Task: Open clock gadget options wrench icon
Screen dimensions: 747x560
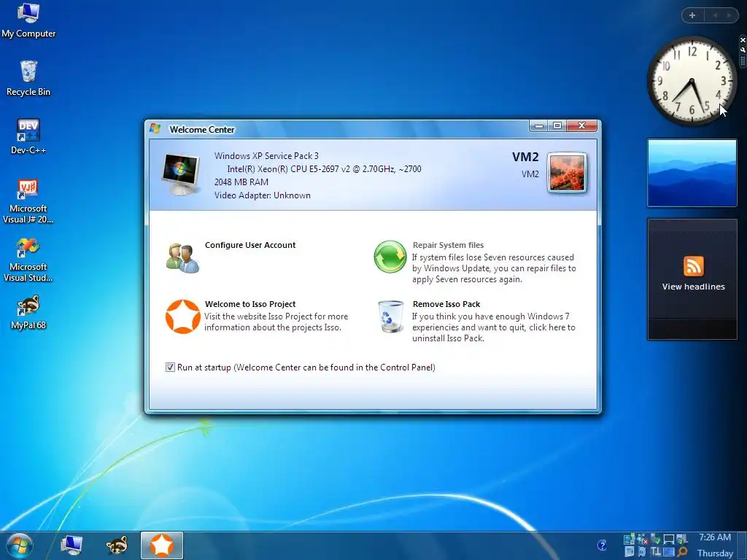Action: click(743, 50)
